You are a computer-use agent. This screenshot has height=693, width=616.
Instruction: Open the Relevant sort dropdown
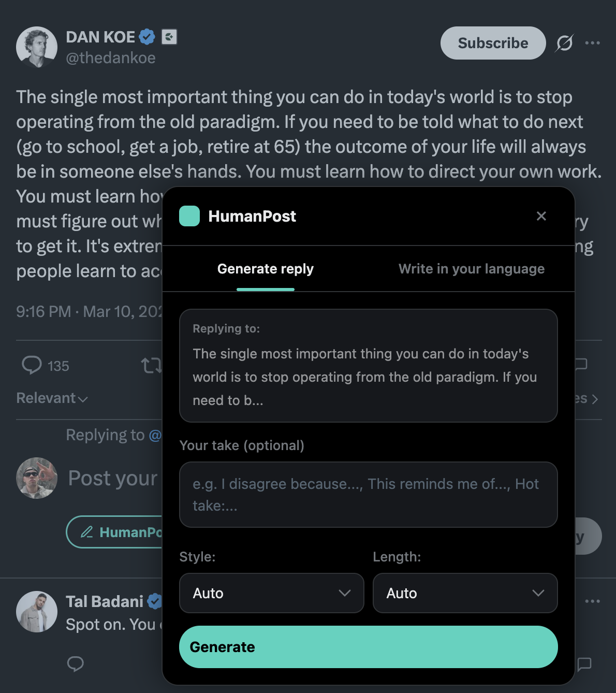pyautogui.click(x=52, y=398)
